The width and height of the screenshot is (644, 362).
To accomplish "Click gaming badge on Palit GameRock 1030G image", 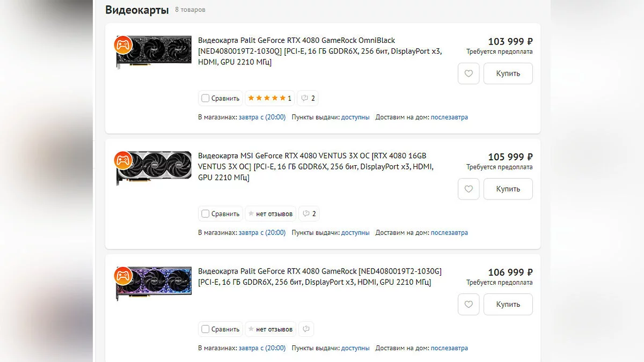I will point(123,276).
